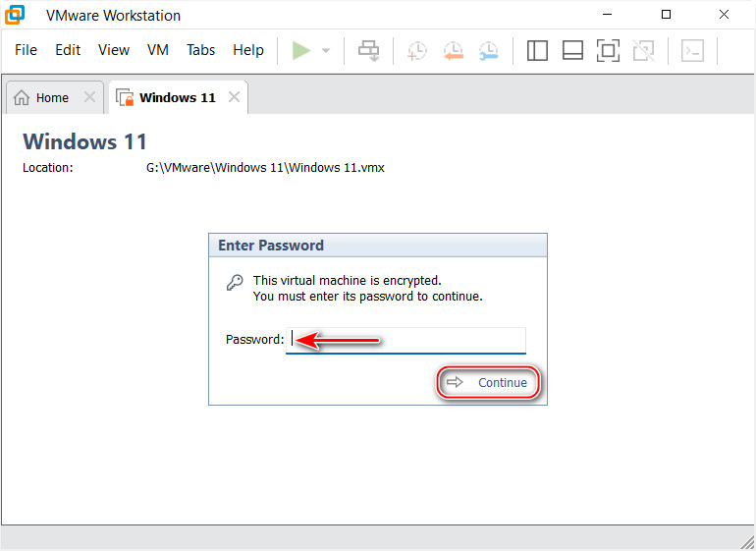Enter full screen mode icon
Viewport: 756px width, 551px height.
pyautogui.click(x=608, y=50)
